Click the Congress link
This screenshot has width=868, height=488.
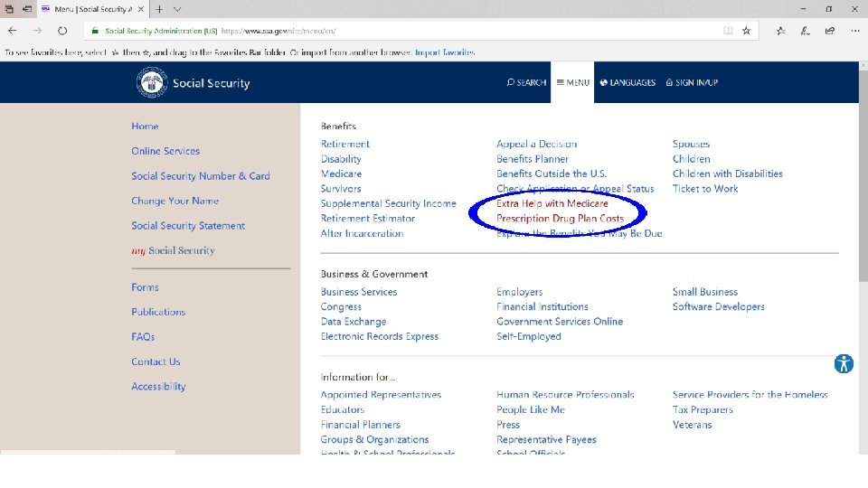click(x=341, y=306)
